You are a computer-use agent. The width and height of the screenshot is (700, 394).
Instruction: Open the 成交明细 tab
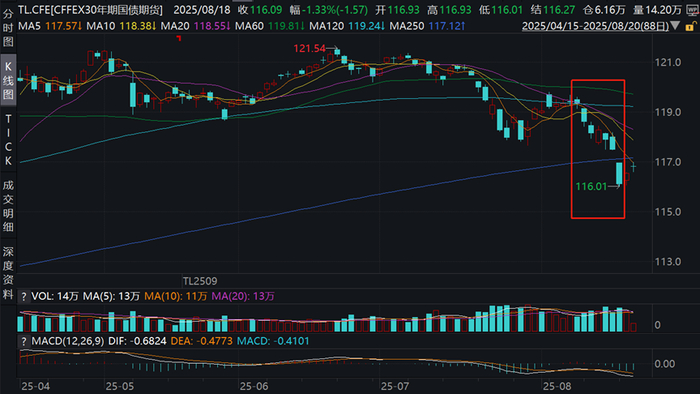(x=8, y=206)
